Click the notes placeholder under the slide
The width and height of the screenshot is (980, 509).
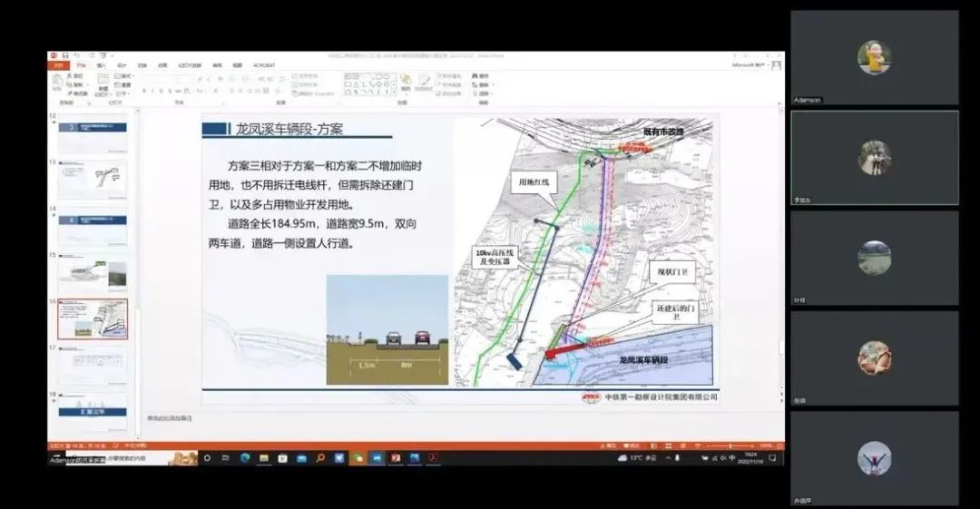tap(170, 417)
